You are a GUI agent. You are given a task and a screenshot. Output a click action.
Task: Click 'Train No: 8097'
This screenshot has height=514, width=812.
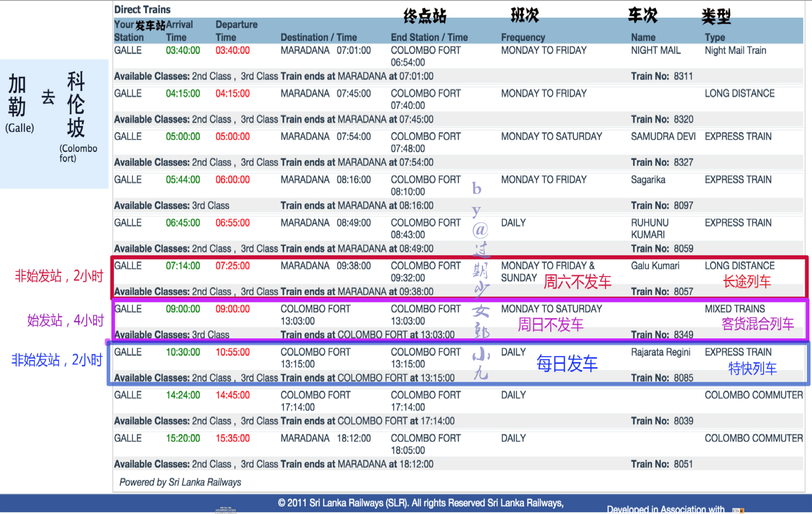(x=662, y=205)
